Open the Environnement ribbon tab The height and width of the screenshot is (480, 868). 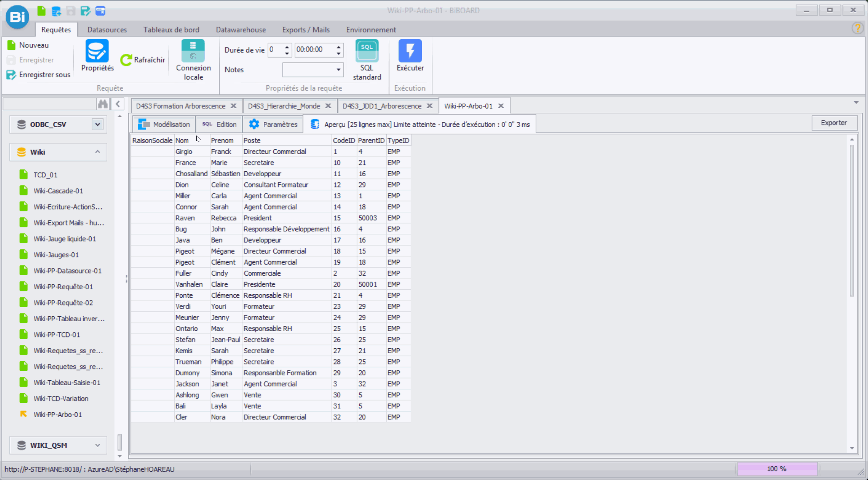(371, 29)
